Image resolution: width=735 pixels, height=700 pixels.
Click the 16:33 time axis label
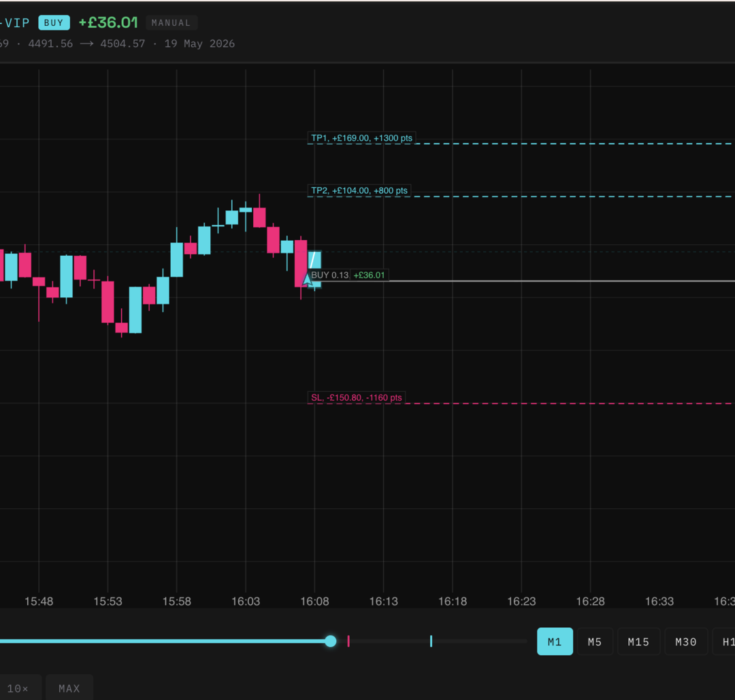point(659,601)
